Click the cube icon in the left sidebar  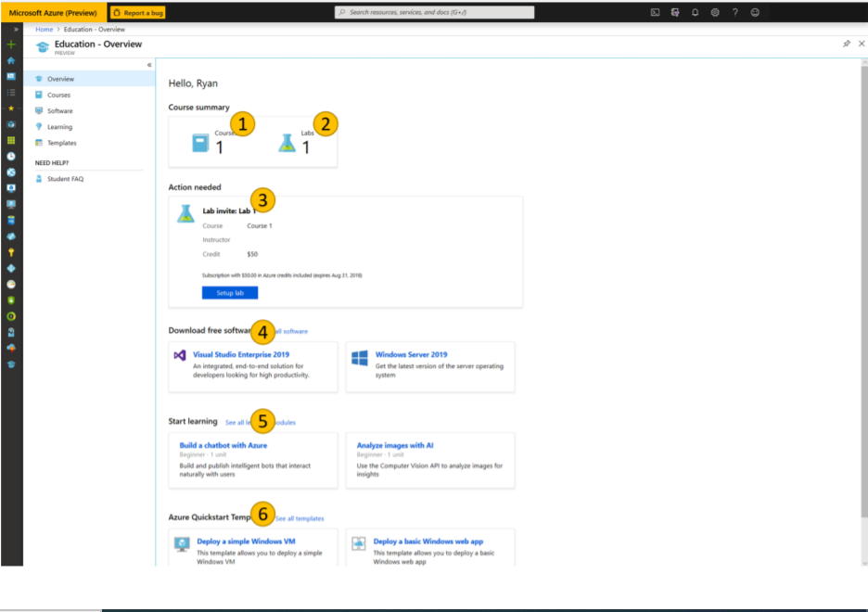click(11, 124)
